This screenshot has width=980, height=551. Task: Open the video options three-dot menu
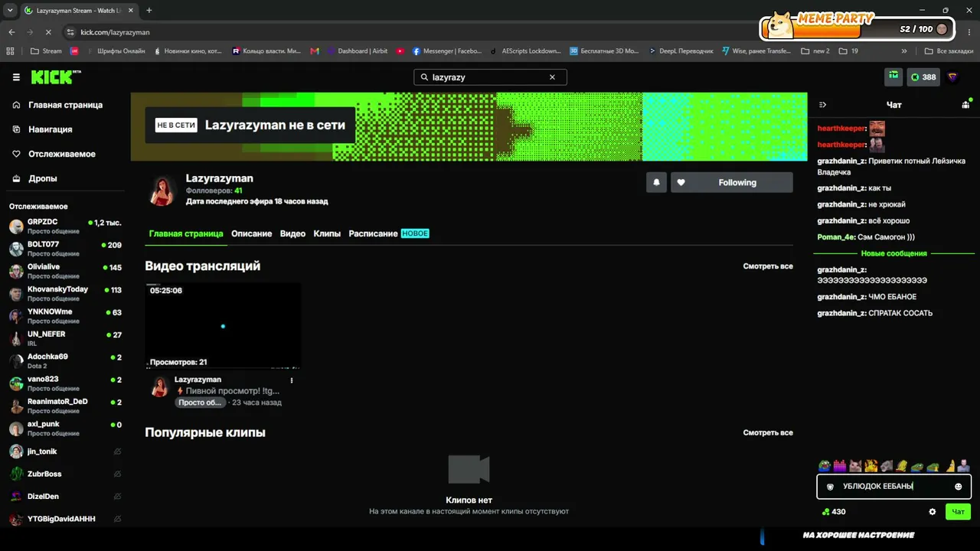[292, 380]
